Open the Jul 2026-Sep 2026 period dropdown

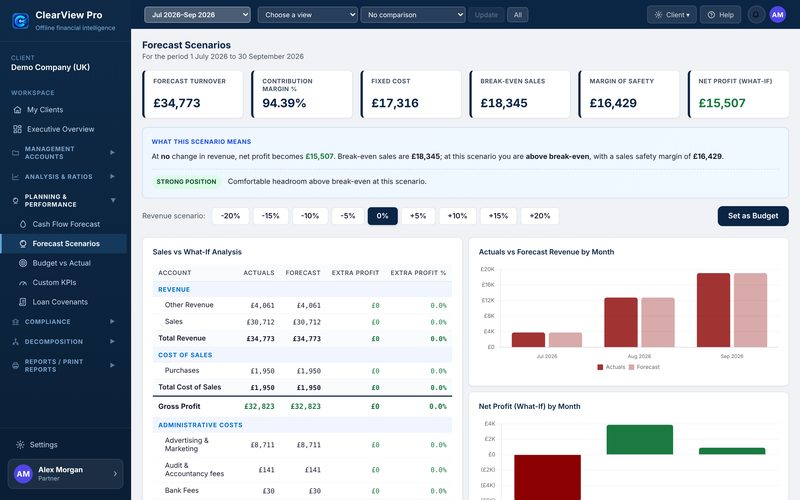[197, 15]
